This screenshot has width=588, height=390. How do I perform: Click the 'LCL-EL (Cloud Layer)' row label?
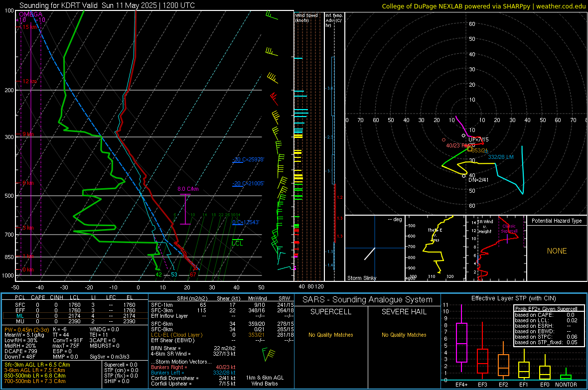[176, 335]
